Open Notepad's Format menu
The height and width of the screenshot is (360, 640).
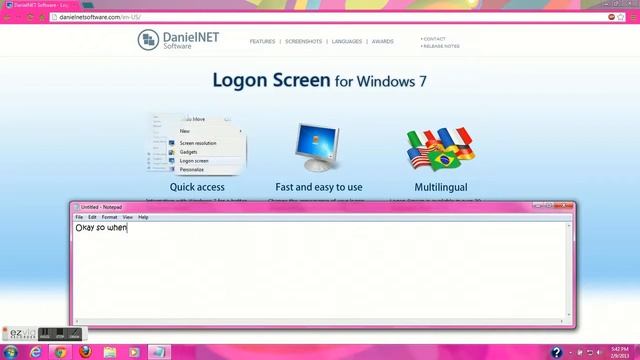click(109, 218)
